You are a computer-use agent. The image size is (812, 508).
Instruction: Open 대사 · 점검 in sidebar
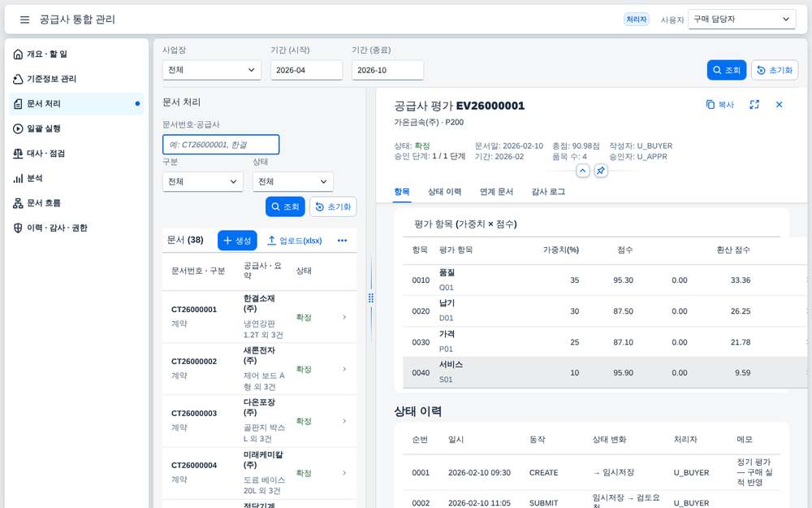[76, 154]
